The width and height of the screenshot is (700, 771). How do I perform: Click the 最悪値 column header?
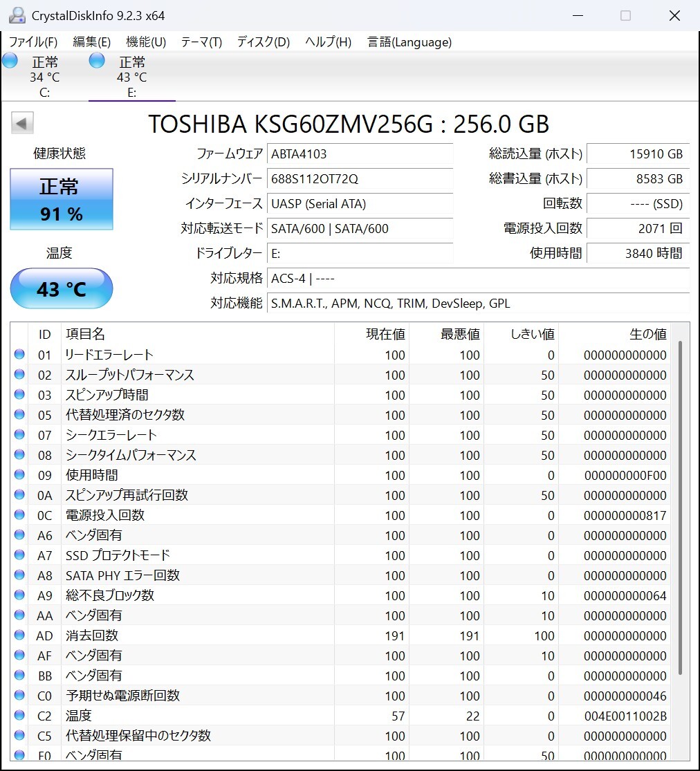446,334
